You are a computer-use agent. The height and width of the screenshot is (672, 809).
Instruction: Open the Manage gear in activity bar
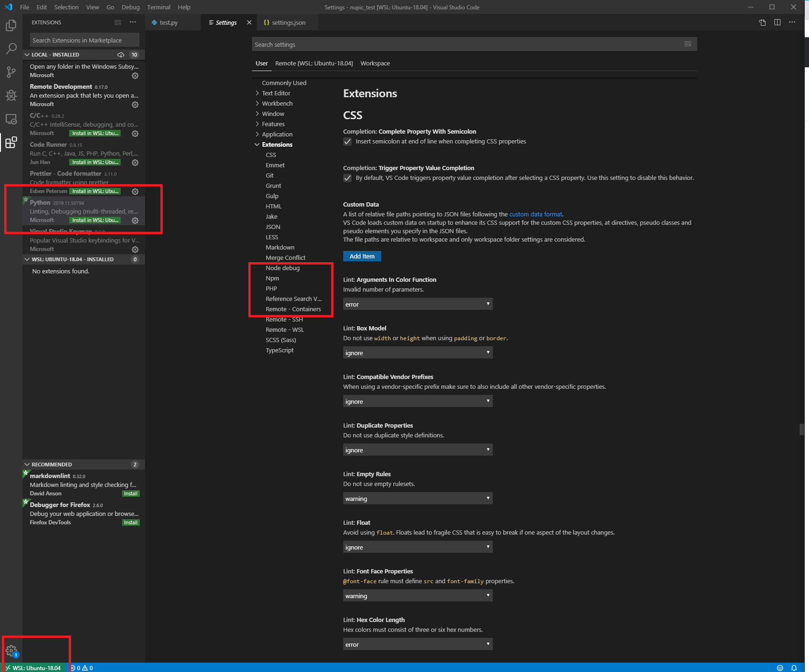[11, 651]
